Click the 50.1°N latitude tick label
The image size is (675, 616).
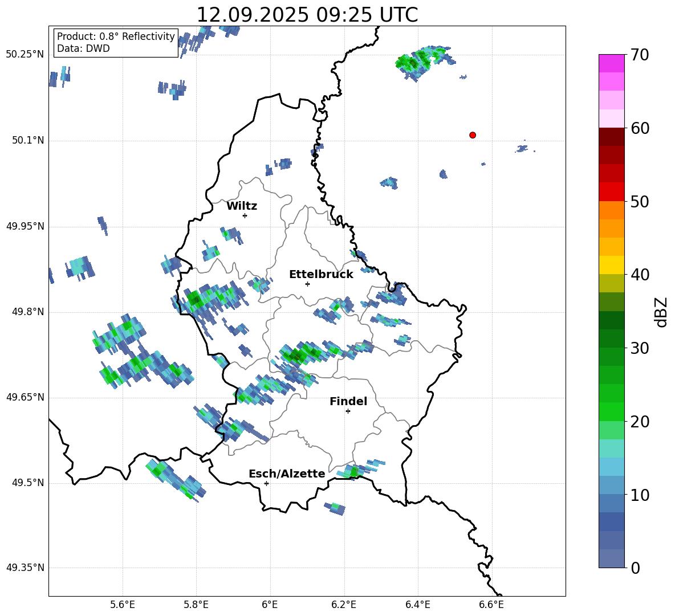pos(28,141)
